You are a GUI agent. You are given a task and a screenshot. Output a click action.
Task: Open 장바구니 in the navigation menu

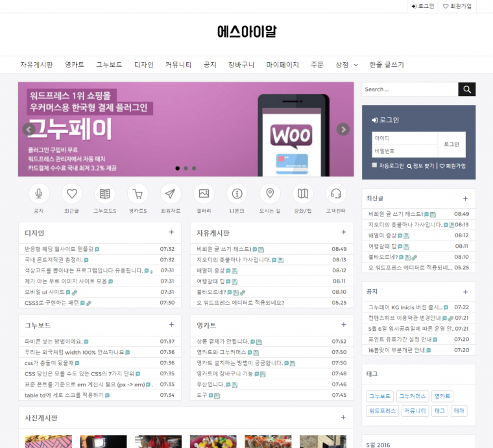(241, 65)
